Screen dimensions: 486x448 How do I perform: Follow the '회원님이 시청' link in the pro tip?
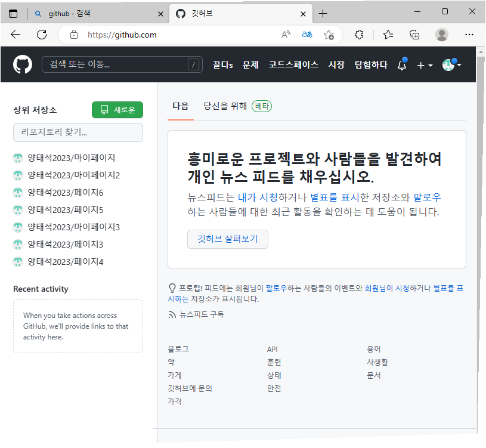point(386,288)
